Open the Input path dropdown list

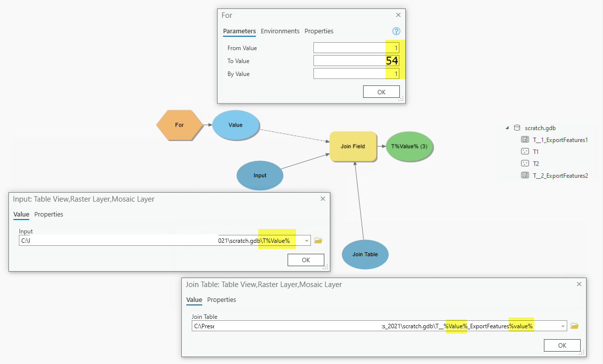click(x=306, y=240)
